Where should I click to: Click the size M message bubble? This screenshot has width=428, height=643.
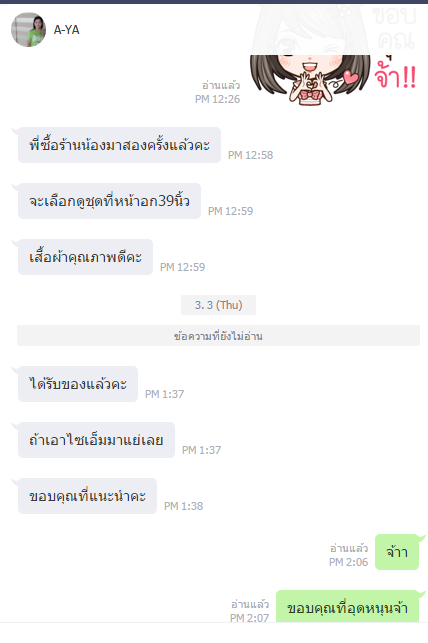click(96, 440)
